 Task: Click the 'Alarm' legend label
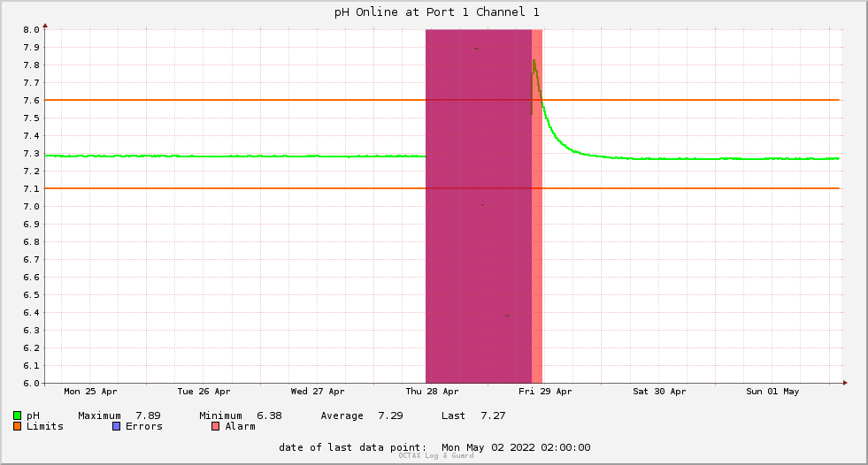point(241,426)
